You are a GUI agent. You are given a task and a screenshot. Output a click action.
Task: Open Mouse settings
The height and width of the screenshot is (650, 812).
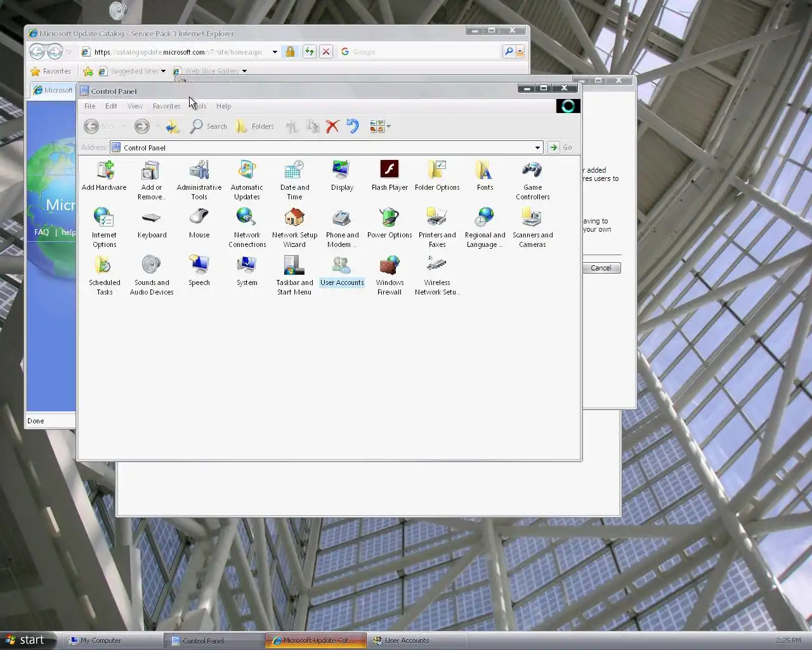tap(199, 223)
